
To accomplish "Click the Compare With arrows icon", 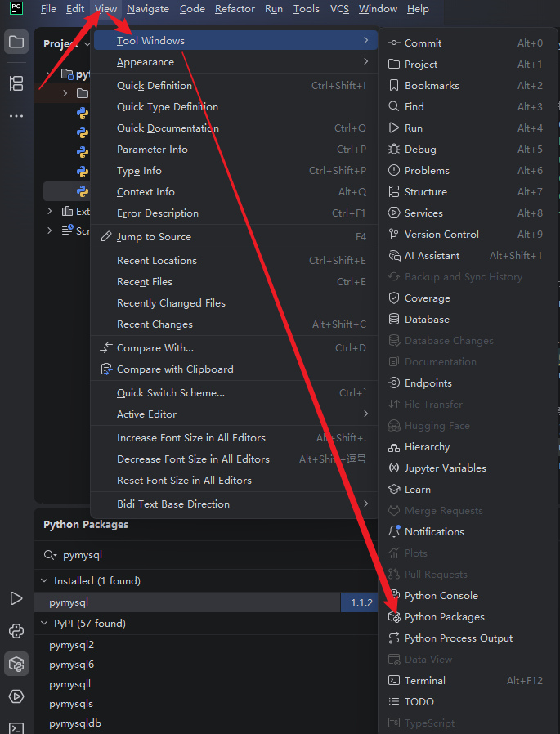I will [106, 348].
